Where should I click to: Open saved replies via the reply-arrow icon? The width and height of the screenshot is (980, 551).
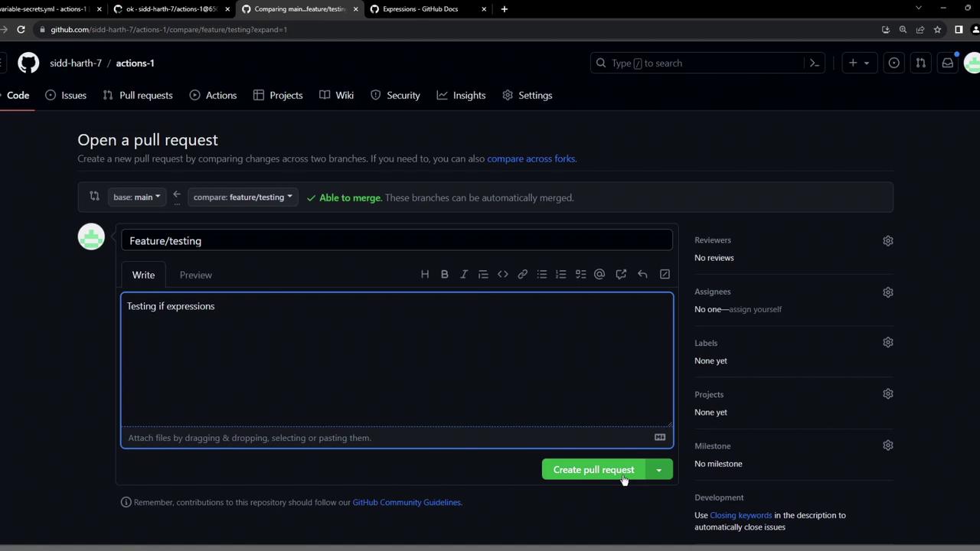(642, 275)
